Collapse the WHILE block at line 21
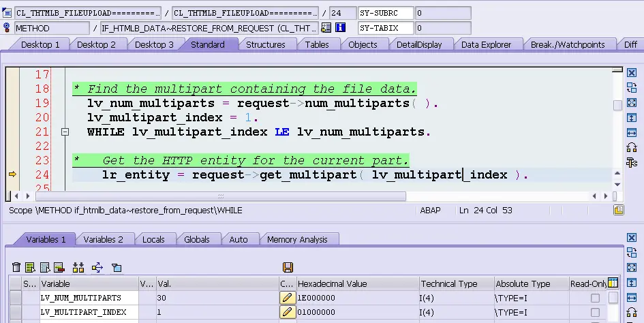Viewport: 644px width, 323px height. click(65, 132)
